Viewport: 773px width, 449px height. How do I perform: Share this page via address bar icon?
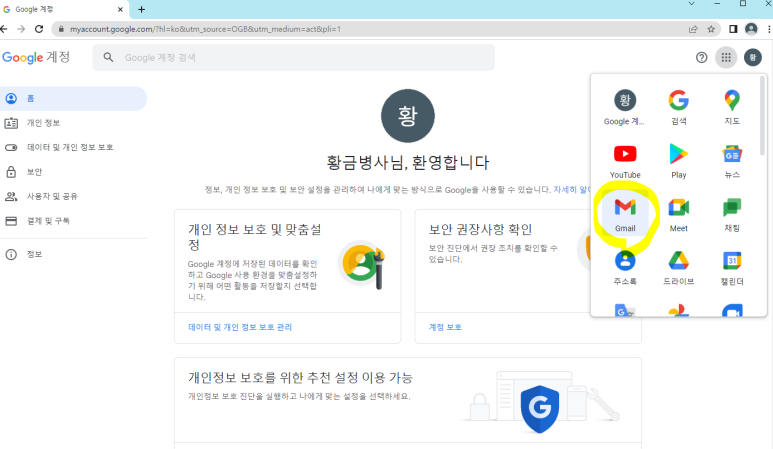click(x=693, y=29)
